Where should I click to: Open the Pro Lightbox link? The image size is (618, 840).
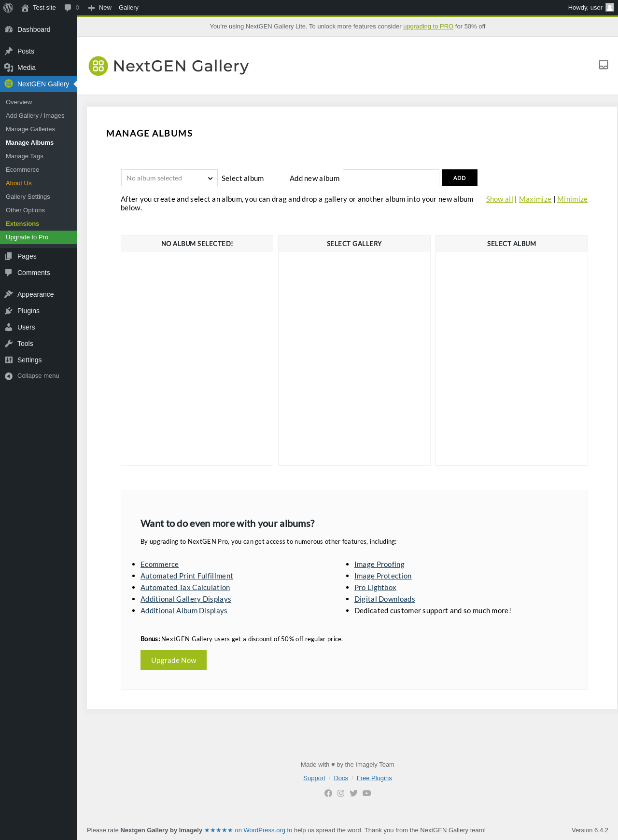(375, 588)
